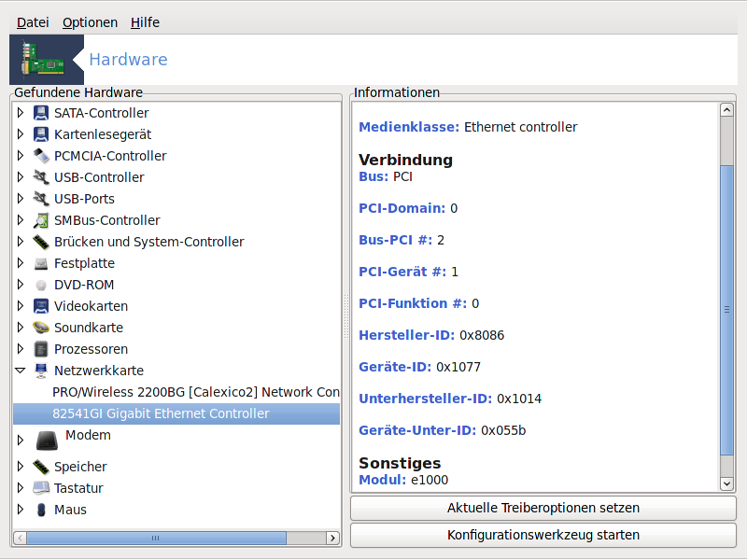Click the Modem device icon
The width and height of the screenshot is (747, 560).
(x=47, y=441)
